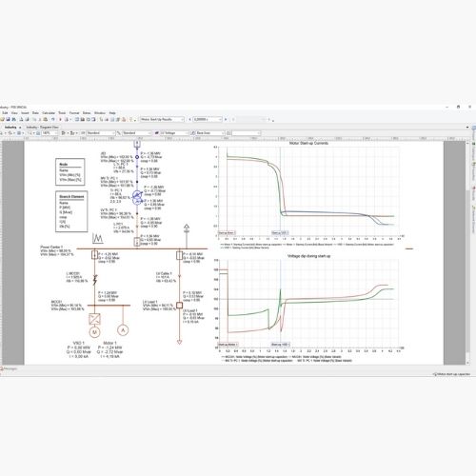Click the Start-up VSD 1 marker on voltage plot
The image size is (476, 476).
281,345
